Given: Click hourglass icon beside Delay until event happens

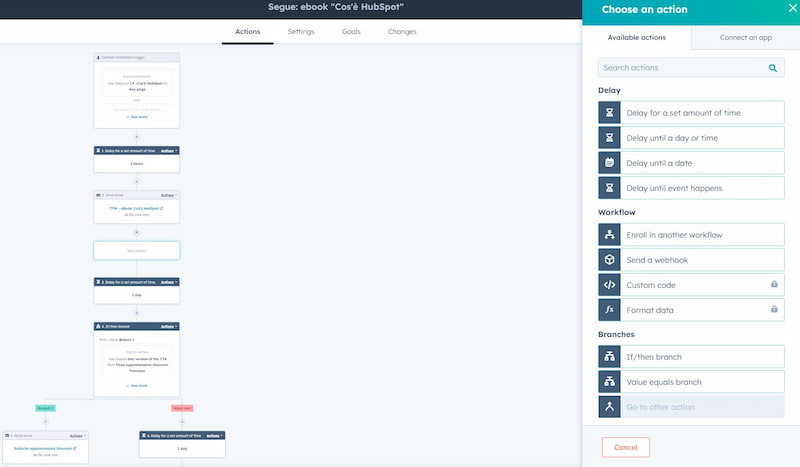Looking at the screenshot, I should (x=609, y=188).
